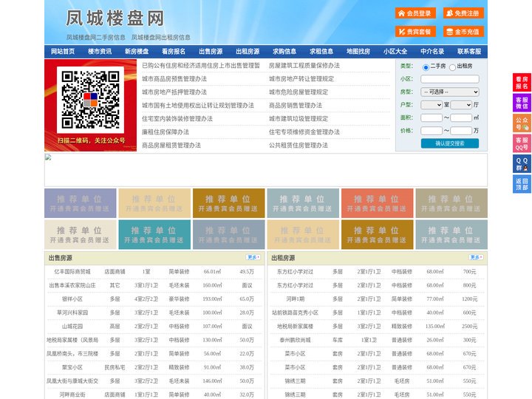Click the coral red 推荐单位 tile

pos(378,203)
